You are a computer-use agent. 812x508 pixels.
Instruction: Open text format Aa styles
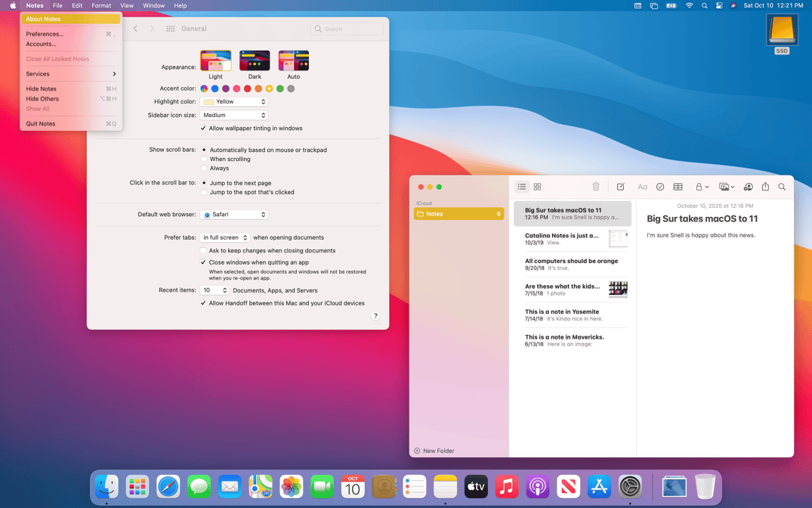coord(642,187)
